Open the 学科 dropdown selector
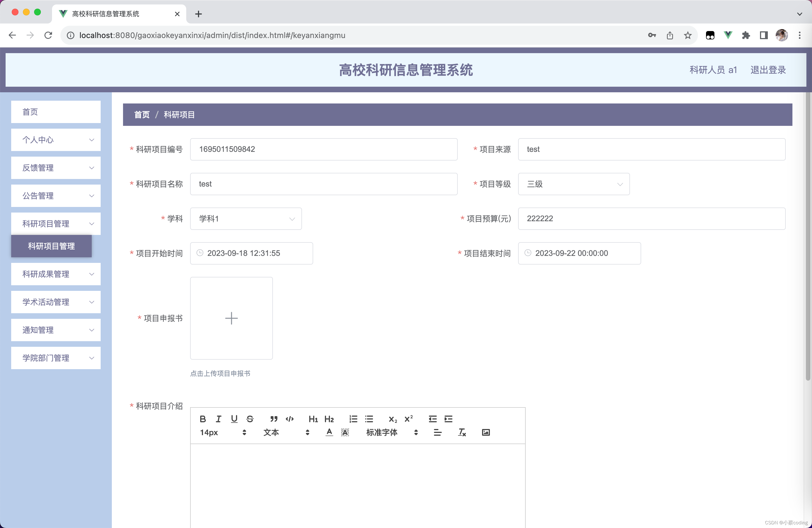 tap(246, 219)
